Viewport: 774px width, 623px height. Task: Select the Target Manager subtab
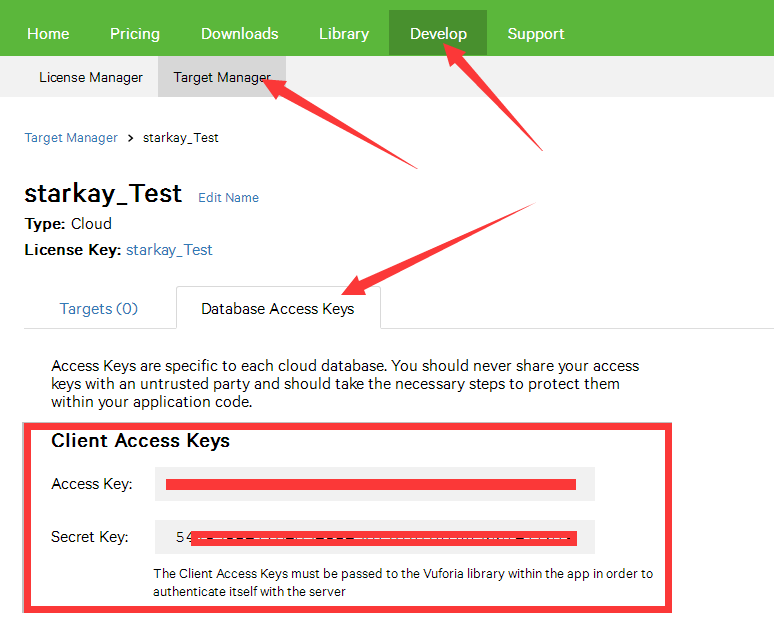click(x=222, y=77)
